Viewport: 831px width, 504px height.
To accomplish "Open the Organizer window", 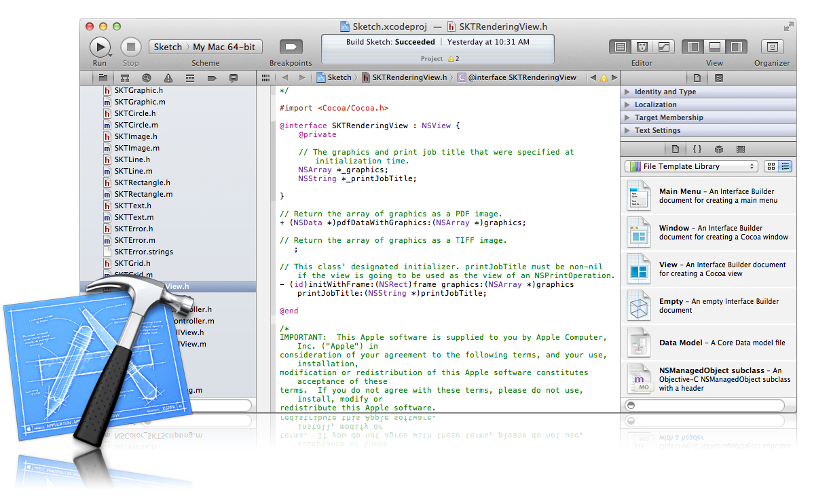I will point(772,47).
